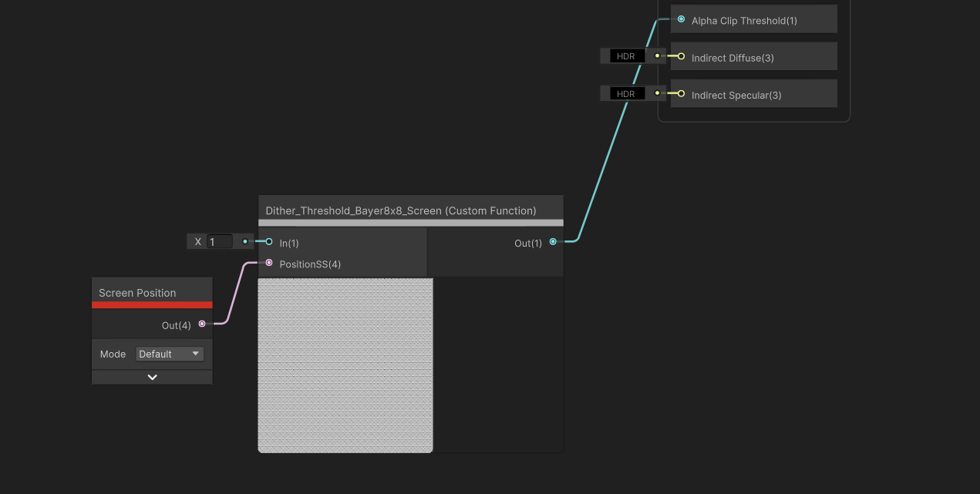The height and width of the screenshot is (494, 980).
Task: Select the In(1) input port on Dither node
Action: click(x=269, y=242)
